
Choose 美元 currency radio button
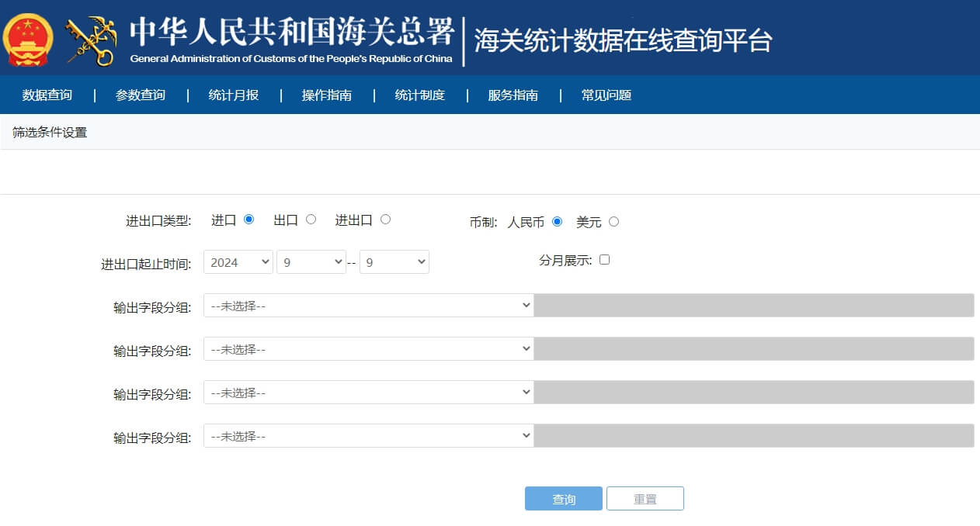(x=613, y=222)
